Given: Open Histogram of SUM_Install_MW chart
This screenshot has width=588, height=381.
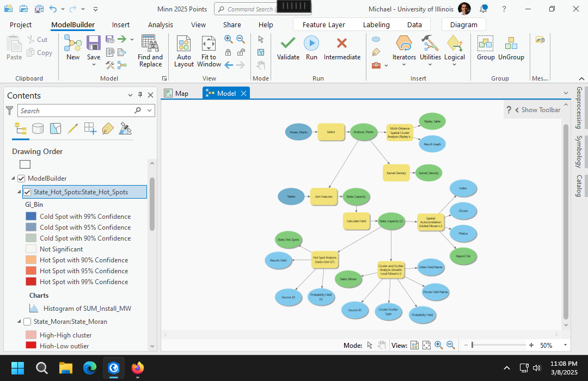Looking at the screenshot, I should [87, 308].
